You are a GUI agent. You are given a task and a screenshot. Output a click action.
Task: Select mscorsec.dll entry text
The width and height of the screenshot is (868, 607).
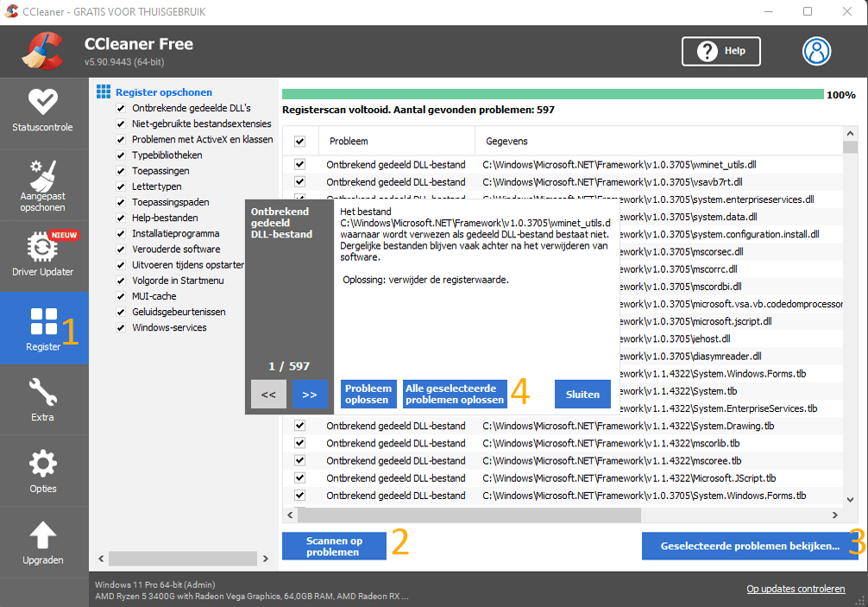click(x=682, y=251)
